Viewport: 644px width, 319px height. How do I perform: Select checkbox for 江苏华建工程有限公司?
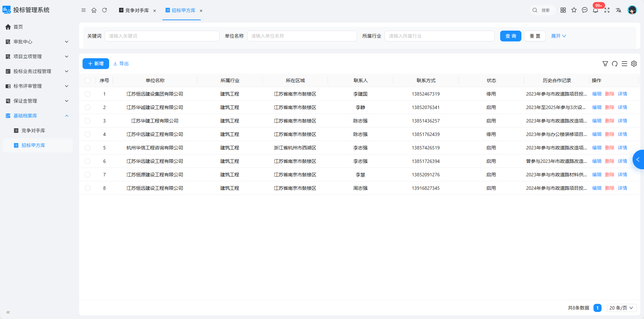[x=88, y=121]
